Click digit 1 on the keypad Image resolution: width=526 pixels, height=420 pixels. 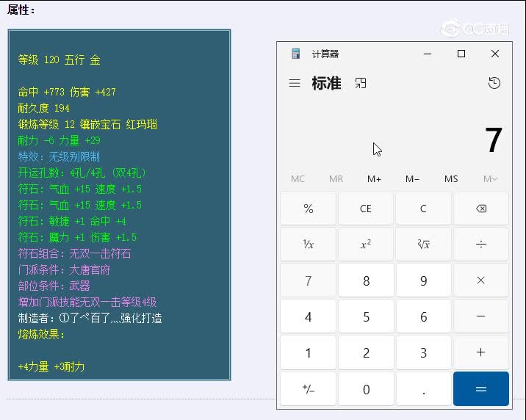tap(309, 352)
